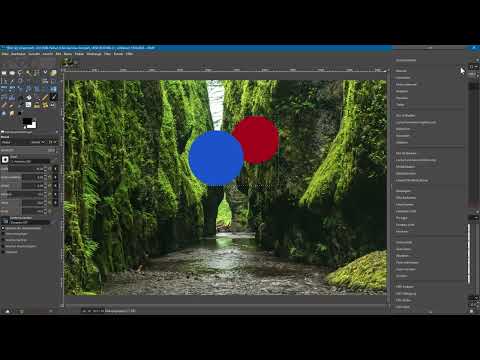The height and width of the screenshot is (360, 480).
Task: Toggle the smooth stroke checkbox
Action: coord(3,240)
